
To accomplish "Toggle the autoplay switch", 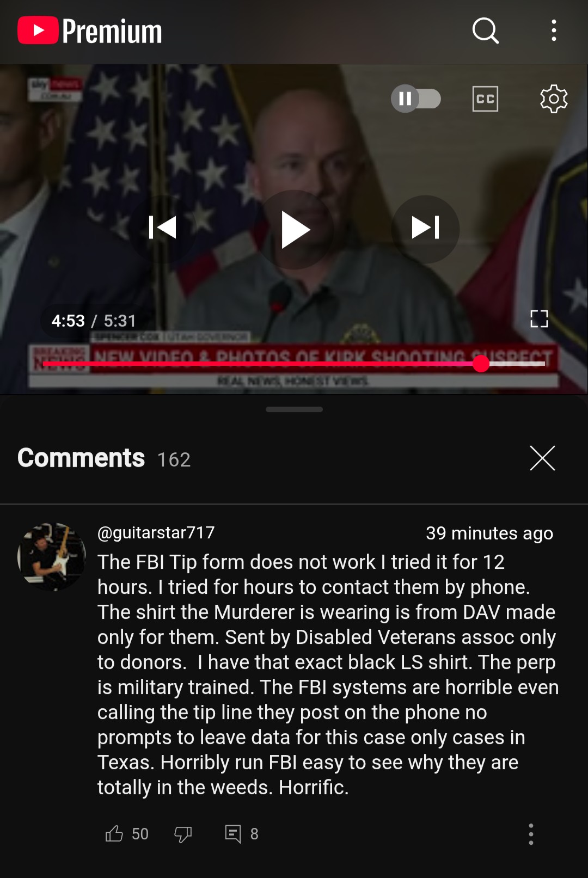I will [x=416, y=99].
